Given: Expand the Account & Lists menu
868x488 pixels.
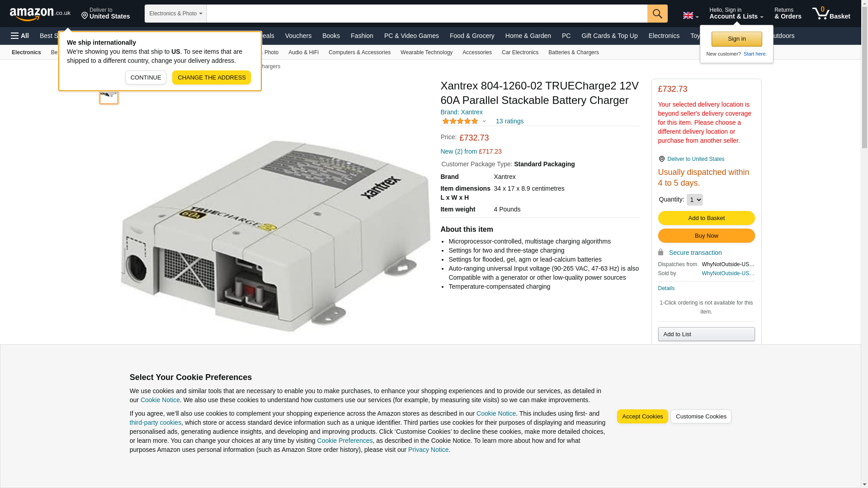Looking at the screenshot, I should click(736, 14).
